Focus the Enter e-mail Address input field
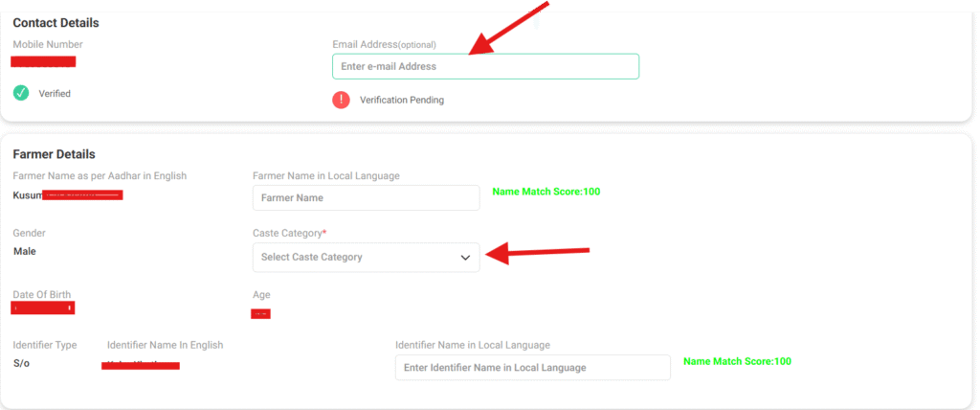980x410 pixels. 485,66
